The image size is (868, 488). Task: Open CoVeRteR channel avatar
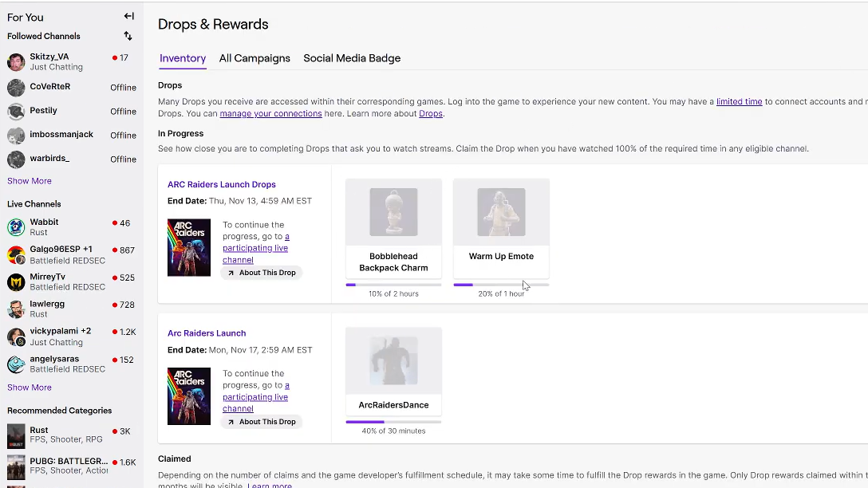point(16,88)
